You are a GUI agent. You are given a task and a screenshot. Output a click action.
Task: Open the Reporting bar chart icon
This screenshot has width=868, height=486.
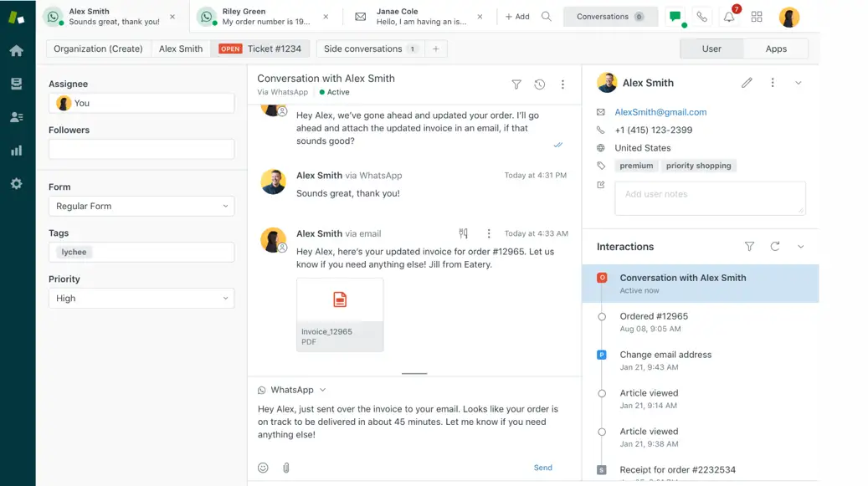(x=17, y=151)
